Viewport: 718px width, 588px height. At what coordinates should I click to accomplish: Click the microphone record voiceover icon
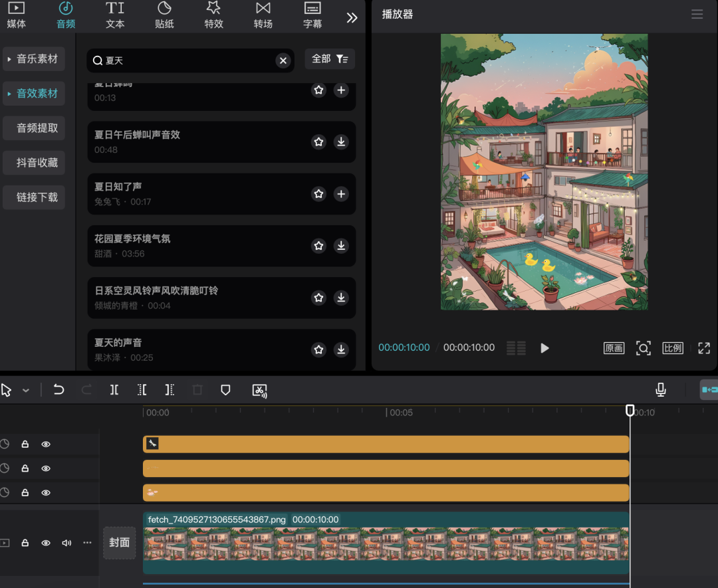point(660,390)
